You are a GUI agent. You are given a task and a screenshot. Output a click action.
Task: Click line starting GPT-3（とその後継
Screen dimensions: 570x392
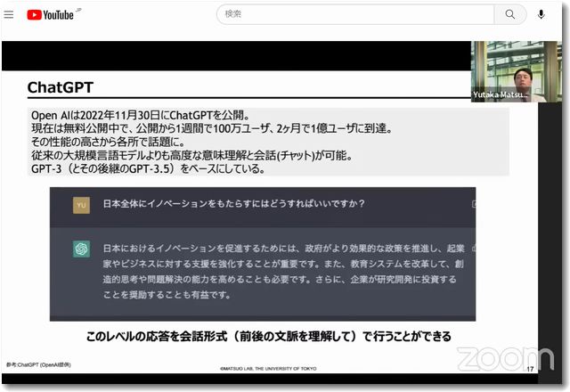click(x=148, y=168)
